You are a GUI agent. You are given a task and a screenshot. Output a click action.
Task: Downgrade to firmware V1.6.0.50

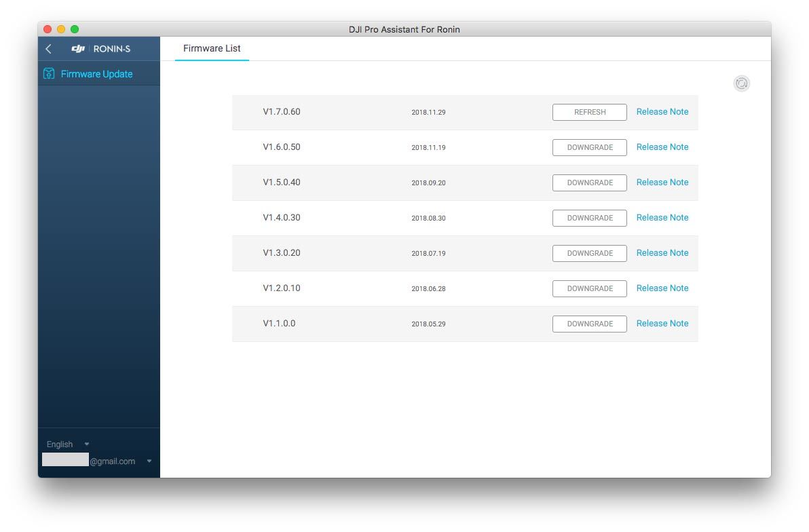coord(590,147)
